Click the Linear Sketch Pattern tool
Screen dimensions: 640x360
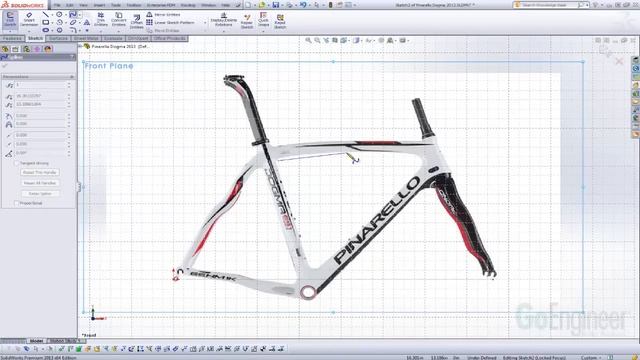[x=171, y=22]
